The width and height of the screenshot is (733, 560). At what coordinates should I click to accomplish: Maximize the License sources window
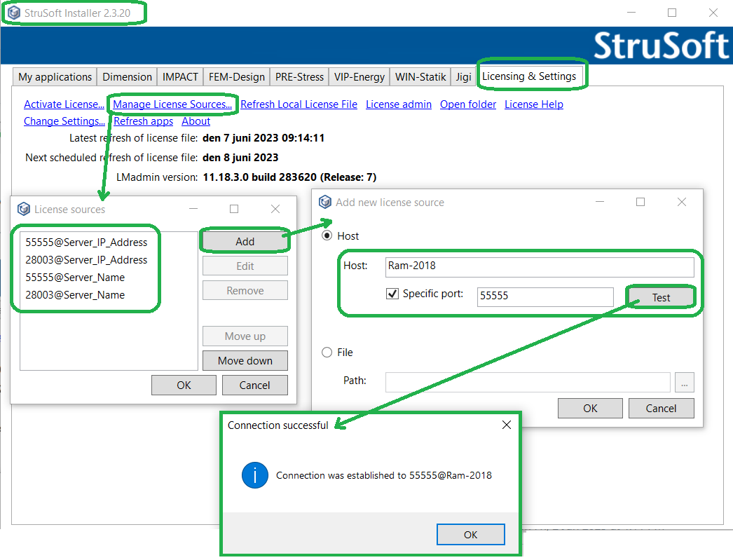[234, 209]
